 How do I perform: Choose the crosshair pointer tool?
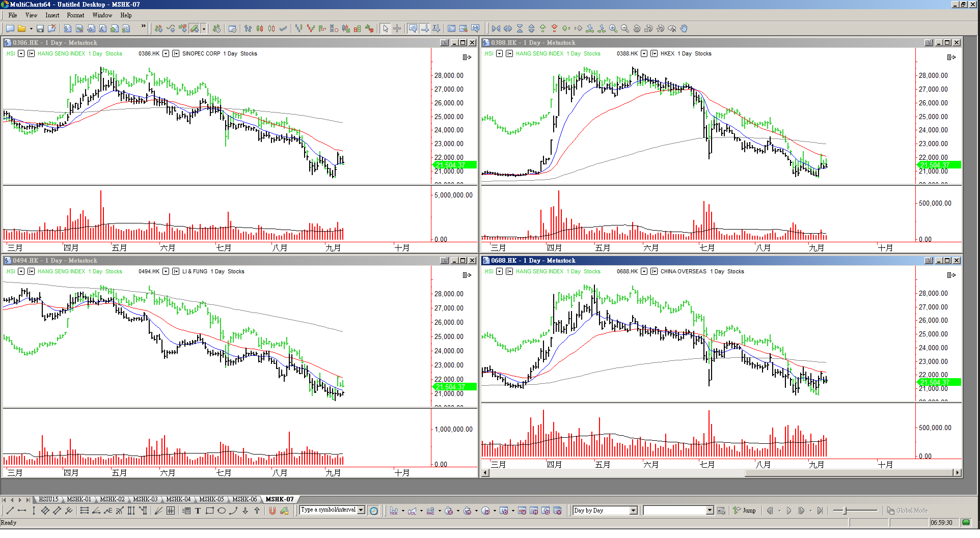pyautogui.click(x=397, y=29)
